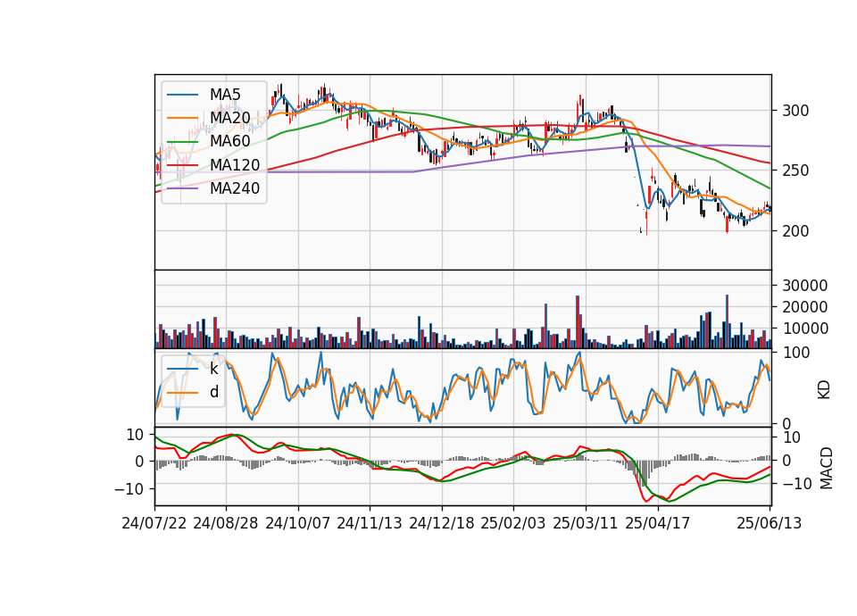
Task: Click the MA120 legend label
Action: 235,165
